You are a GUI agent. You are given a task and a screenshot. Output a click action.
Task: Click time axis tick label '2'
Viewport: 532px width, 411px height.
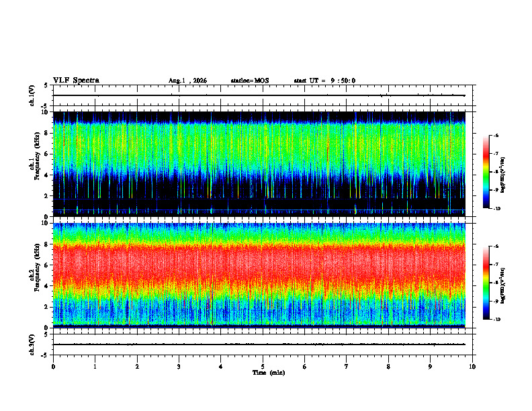[137, 367]
